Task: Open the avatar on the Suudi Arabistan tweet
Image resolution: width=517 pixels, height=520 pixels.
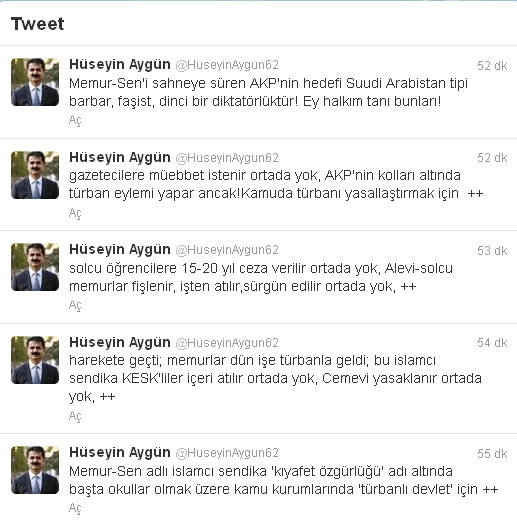Action: (x=35, y=82)
